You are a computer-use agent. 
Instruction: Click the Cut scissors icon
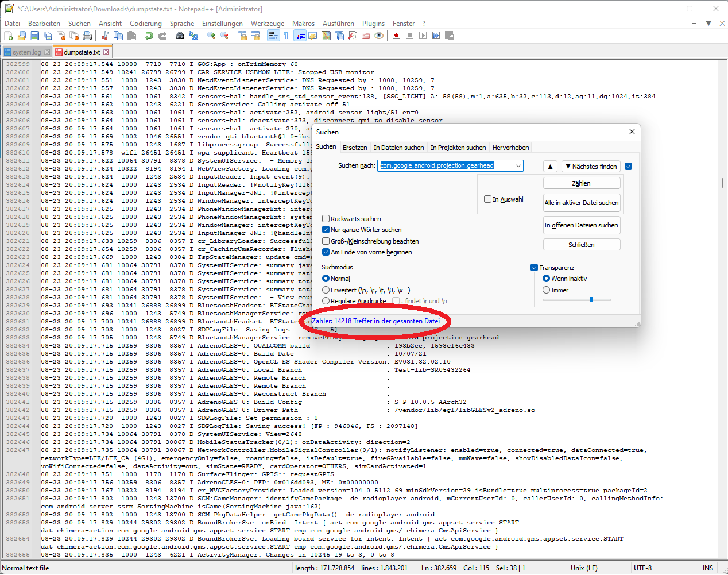(105, 36)
